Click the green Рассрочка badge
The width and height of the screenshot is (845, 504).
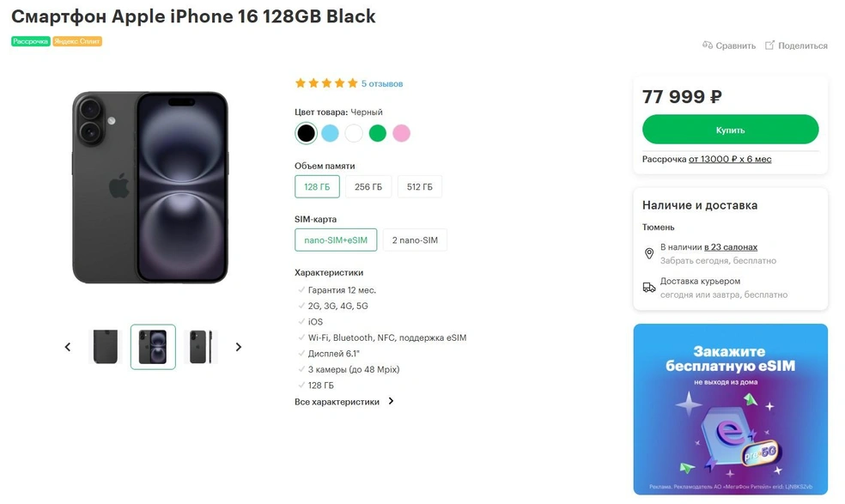tap(31, 41)
